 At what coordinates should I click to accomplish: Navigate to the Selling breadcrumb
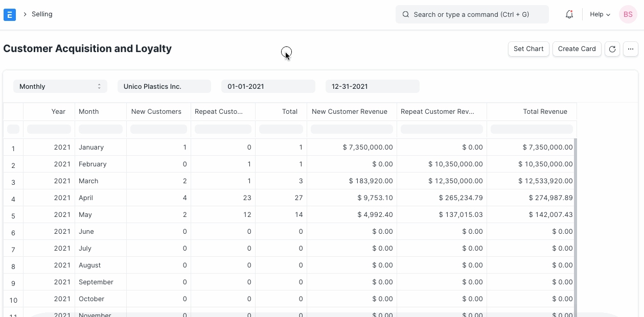click(41, 14)
